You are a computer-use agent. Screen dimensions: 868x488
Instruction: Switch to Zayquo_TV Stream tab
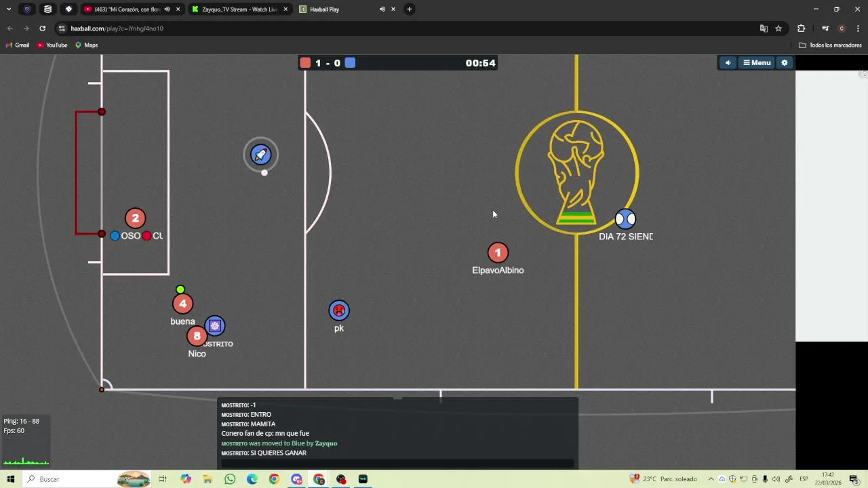[x=239, y=9]
